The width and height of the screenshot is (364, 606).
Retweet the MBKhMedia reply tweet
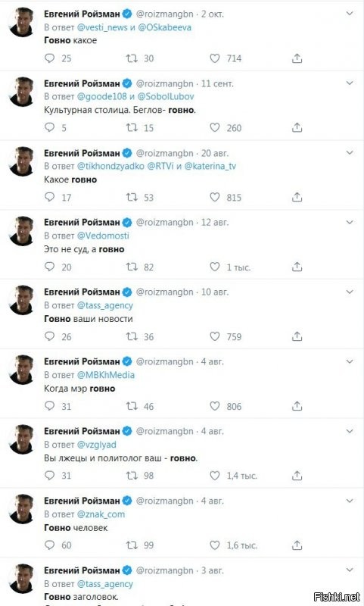coord(132,406)
